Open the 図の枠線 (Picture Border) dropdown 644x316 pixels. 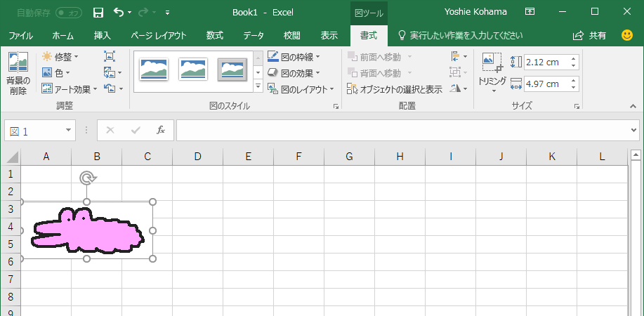coord(294,56)
